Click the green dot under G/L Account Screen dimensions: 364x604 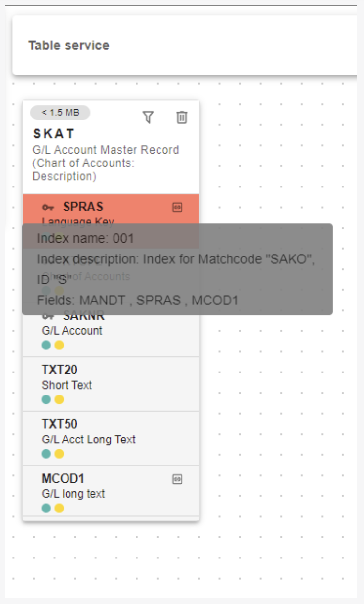pos(46,345)
